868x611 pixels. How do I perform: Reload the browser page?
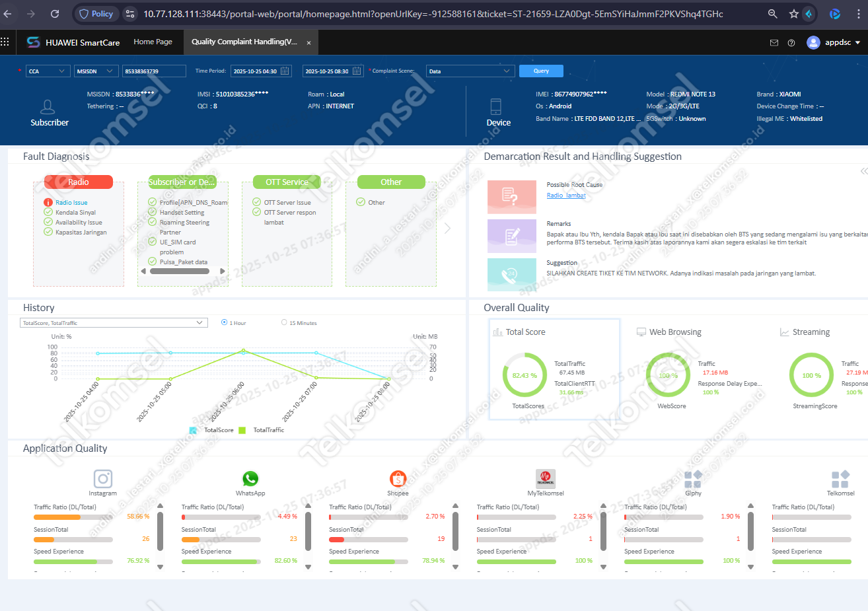pos(55,14)
